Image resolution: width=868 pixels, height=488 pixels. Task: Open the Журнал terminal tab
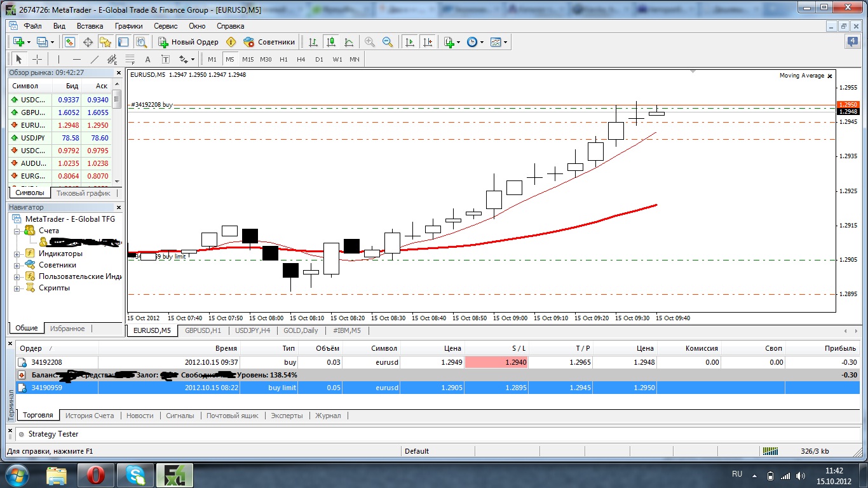click(x=328, y=416)
